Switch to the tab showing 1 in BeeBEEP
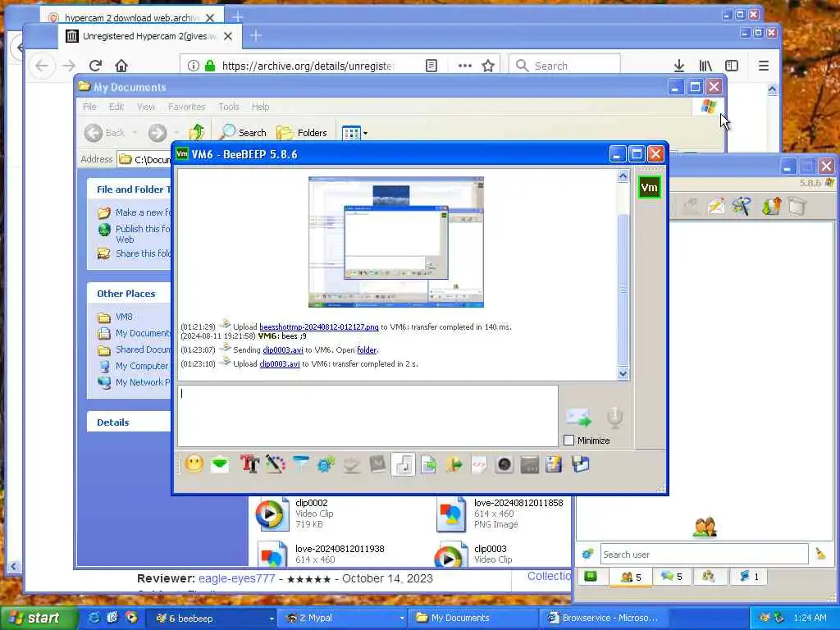The width and height of the screenshot is (840, 630). pyautogui.click(x=749, y=577)
